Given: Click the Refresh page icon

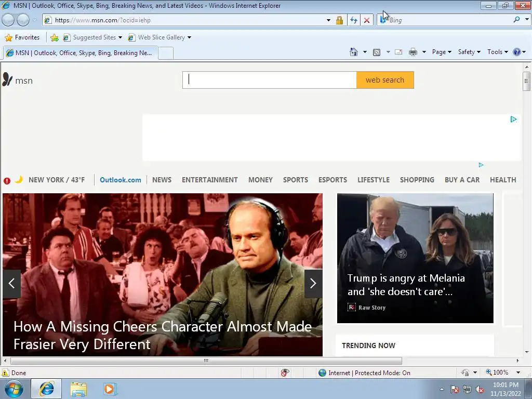Looking at the screenshot, I should tap(354, 20).
